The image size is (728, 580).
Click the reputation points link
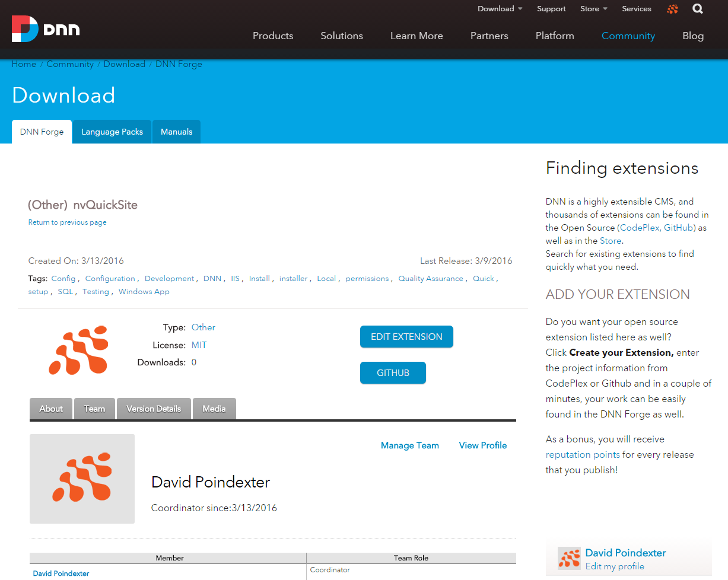point(583,455)
